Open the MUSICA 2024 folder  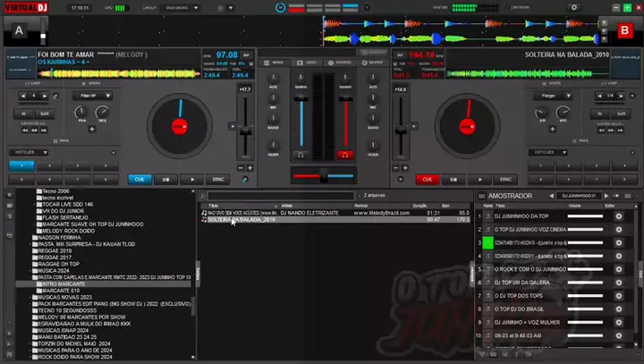[54, 271]
